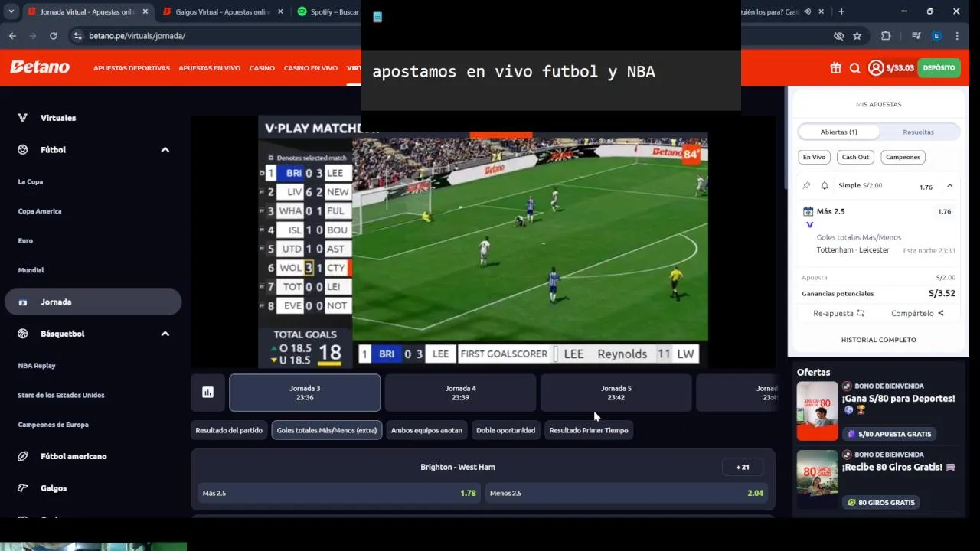Select the Resueltas bets tab
The height and width of the screenshot is (551, 980).
tap(918, 132)
